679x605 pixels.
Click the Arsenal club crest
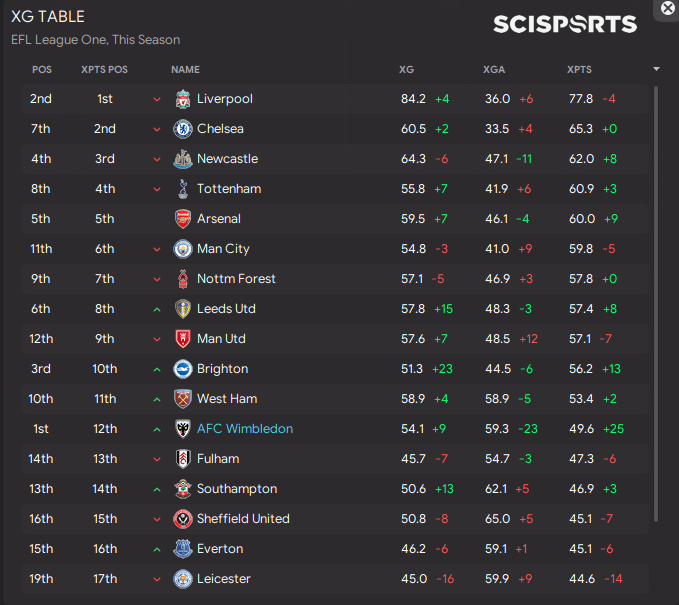[x=183, y=219]
